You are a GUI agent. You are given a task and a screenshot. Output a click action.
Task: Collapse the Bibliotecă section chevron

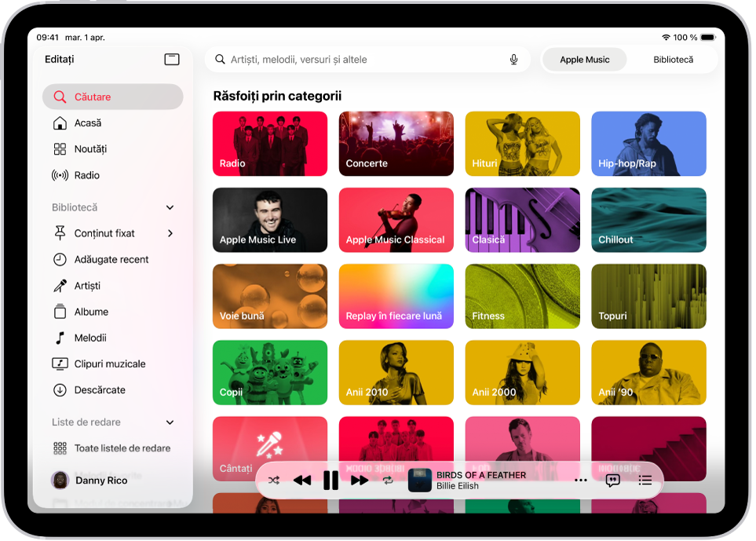pos(170,207)
